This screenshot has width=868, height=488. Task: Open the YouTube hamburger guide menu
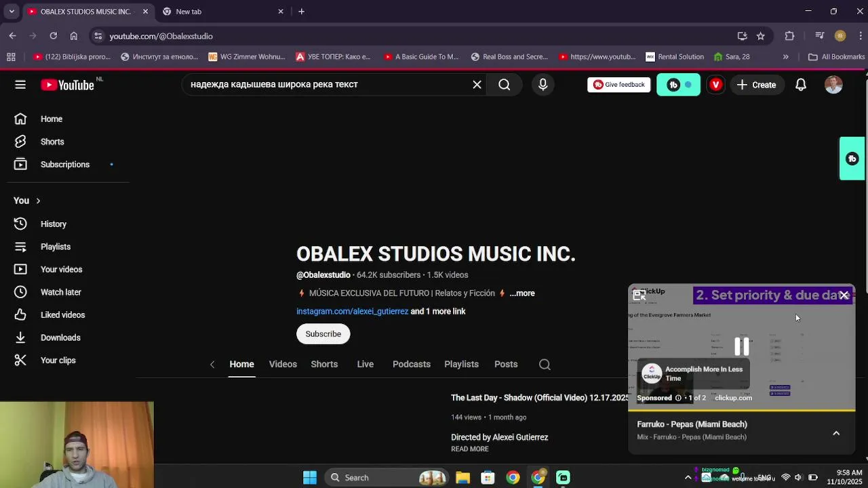coord(20,85)
